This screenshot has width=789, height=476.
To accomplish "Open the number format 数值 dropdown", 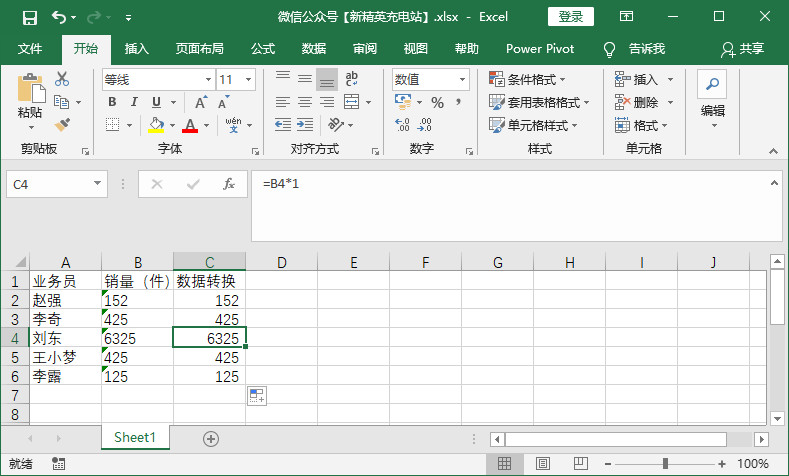I will [x=462, y=80].
